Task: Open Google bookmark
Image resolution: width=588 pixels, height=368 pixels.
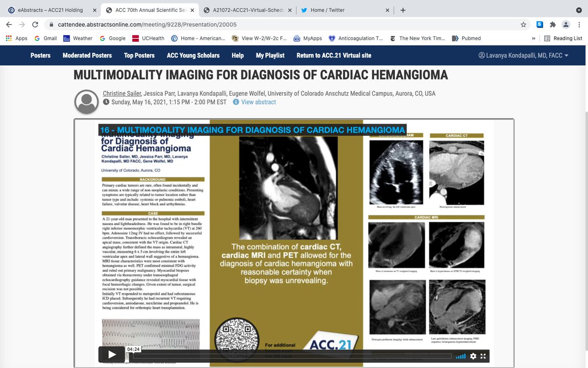Action: (x=112, y=38)
